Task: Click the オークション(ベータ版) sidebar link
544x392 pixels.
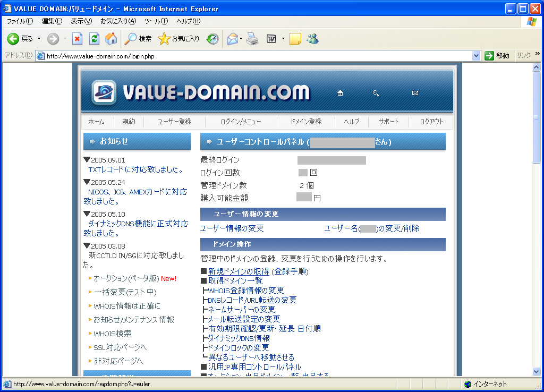Action: point(126,278)
